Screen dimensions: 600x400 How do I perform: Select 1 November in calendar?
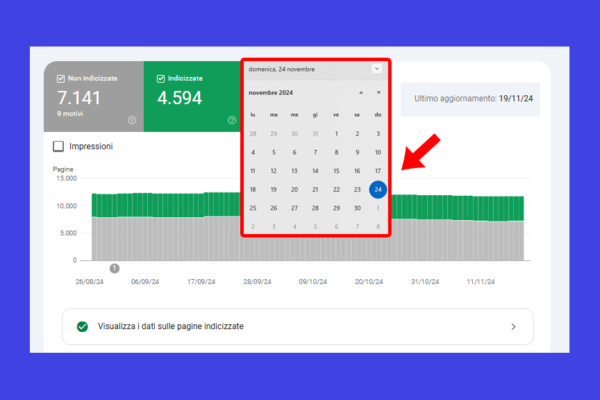coord(336,134)
